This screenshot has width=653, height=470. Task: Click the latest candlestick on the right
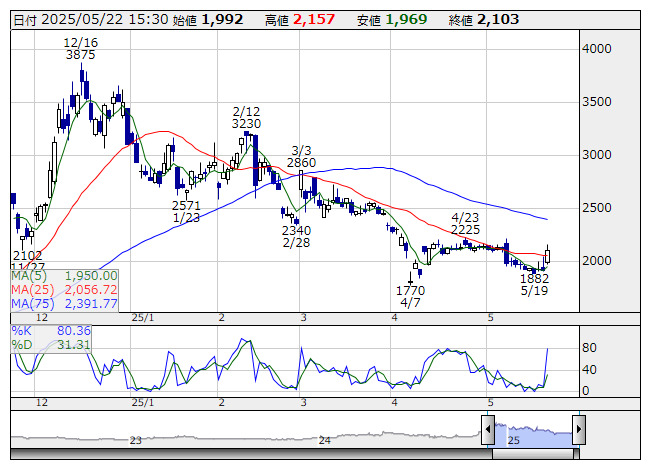[x=547, y=254]
